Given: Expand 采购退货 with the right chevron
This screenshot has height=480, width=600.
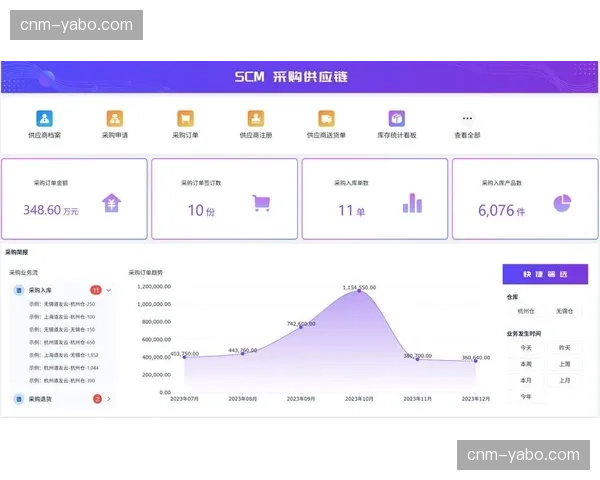Looking at the screenshot, I should click(x=109, y=399).
